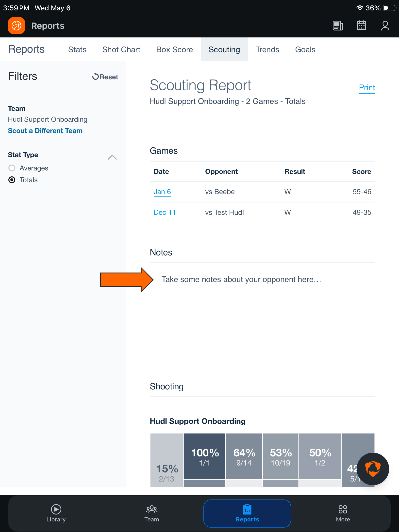Click Scout a Different Team link

[45, 131]
